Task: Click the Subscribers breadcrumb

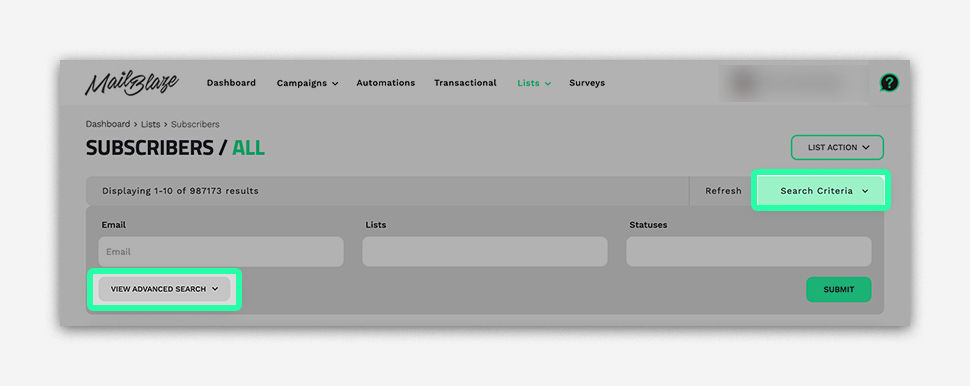Action: click(x=195, y=124)
